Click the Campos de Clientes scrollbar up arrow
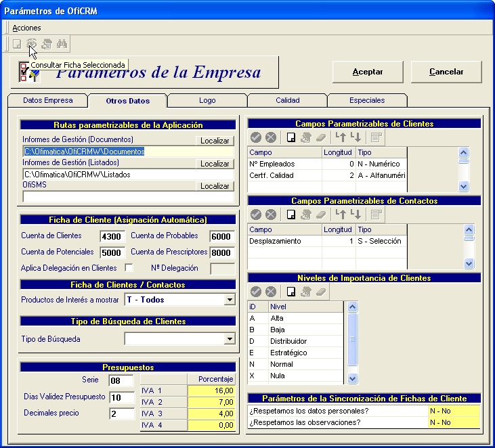This screenshot has height=448, width=495. [463, 153]
